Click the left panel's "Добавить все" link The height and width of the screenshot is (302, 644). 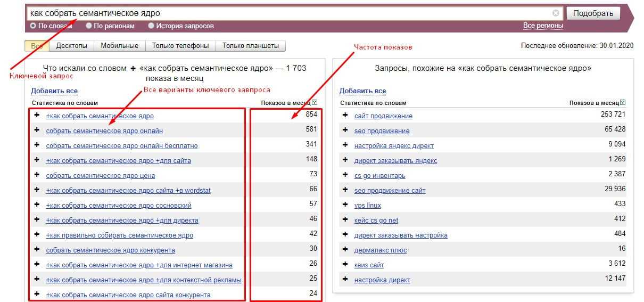(x=54, y=91)
